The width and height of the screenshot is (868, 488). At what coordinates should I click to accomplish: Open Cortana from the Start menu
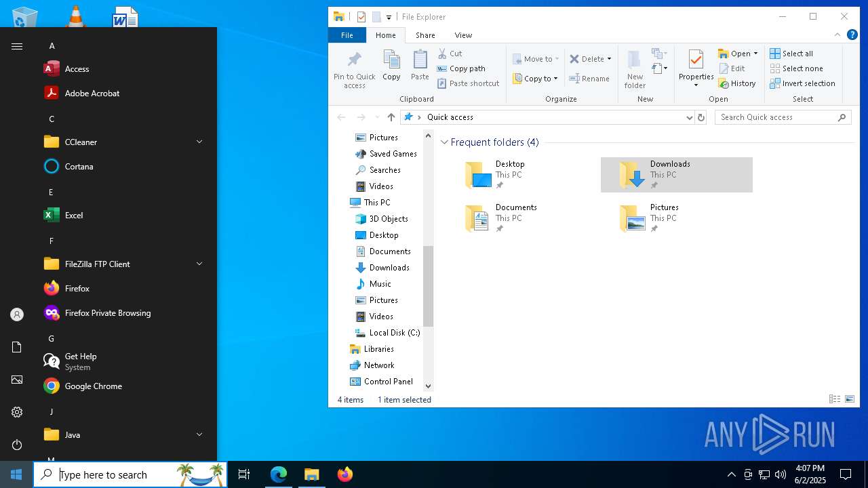click(125, 167)
